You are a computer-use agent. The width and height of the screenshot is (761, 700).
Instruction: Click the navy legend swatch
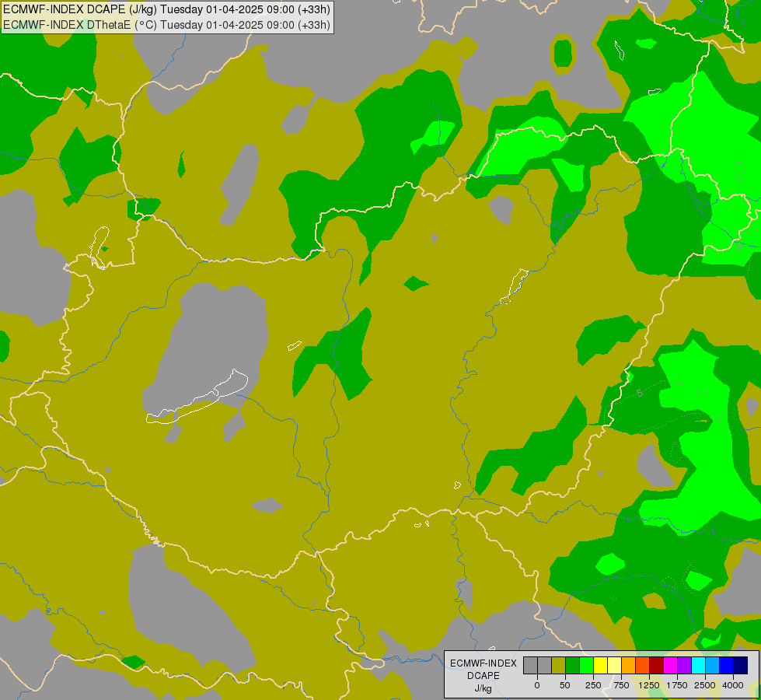[741, 666]
